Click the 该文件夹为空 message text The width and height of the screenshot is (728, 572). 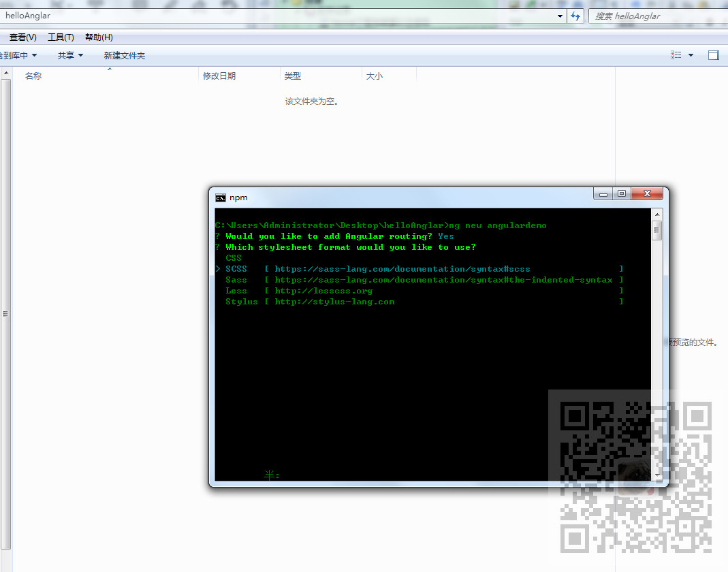(311, 101)
